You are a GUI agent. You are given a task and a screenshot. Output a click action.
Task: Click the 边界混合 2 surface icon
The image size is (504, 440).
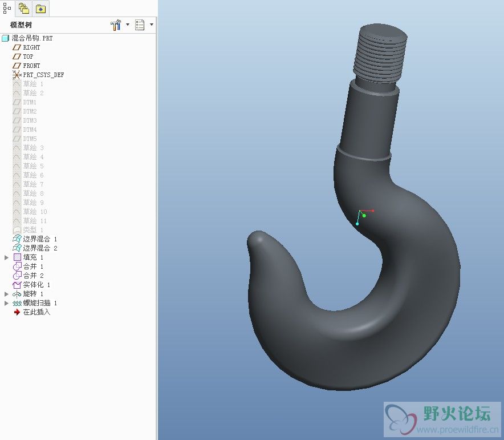point(17,248)
